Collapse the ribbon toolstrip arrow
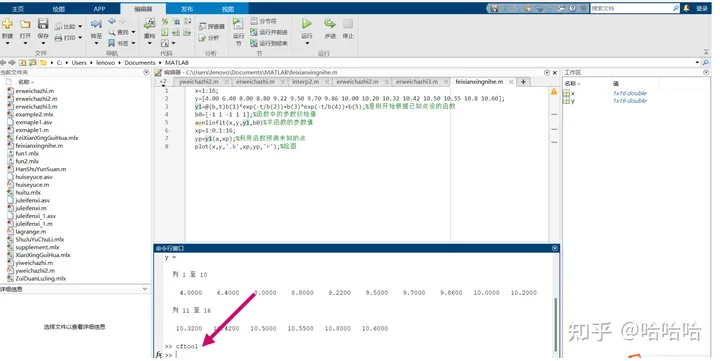Screen dimensions: 720x361 (706, 52)
